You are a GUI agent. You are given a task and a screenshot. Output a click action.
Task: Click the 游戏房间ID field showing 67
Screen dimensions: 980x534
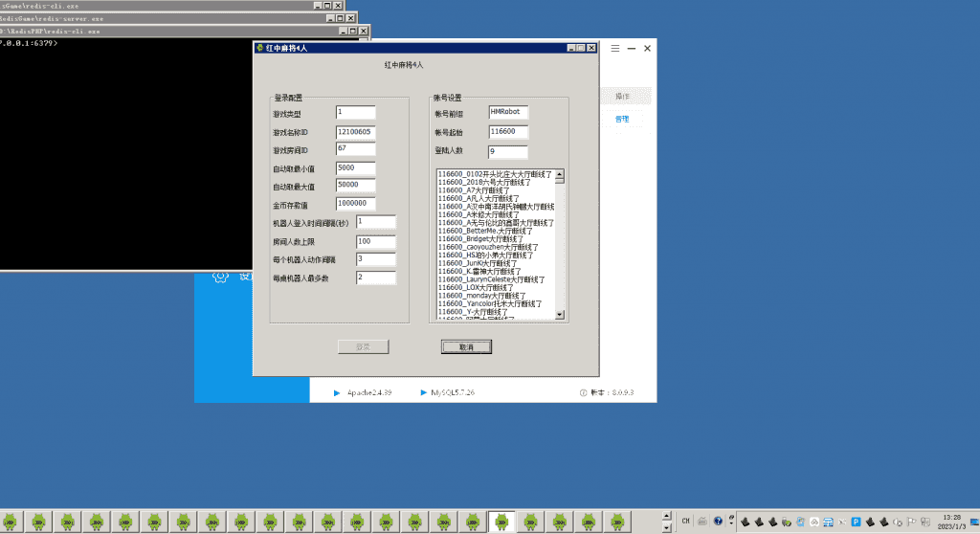[x=356, y=149]
